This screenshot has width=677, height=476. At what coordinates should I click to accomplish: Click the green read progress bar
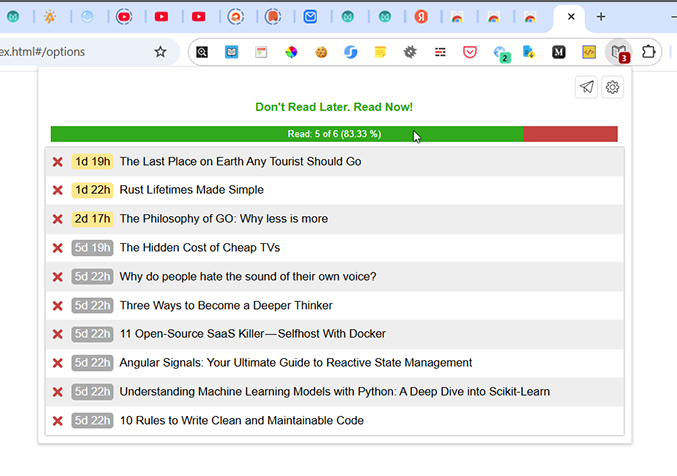tap(286, 134)
